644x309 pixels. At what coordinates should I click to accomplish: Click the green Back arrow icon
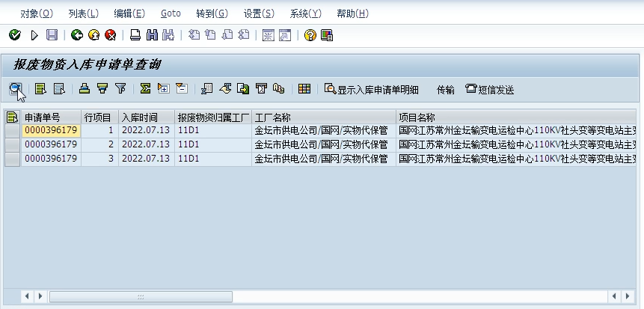coord(76,35)
